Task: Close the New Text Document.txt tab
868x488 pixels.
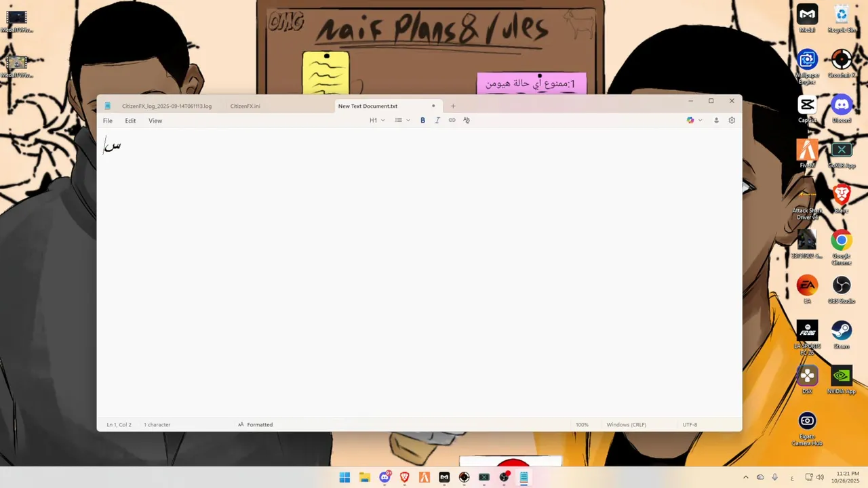Action: [x=433, y=106]
